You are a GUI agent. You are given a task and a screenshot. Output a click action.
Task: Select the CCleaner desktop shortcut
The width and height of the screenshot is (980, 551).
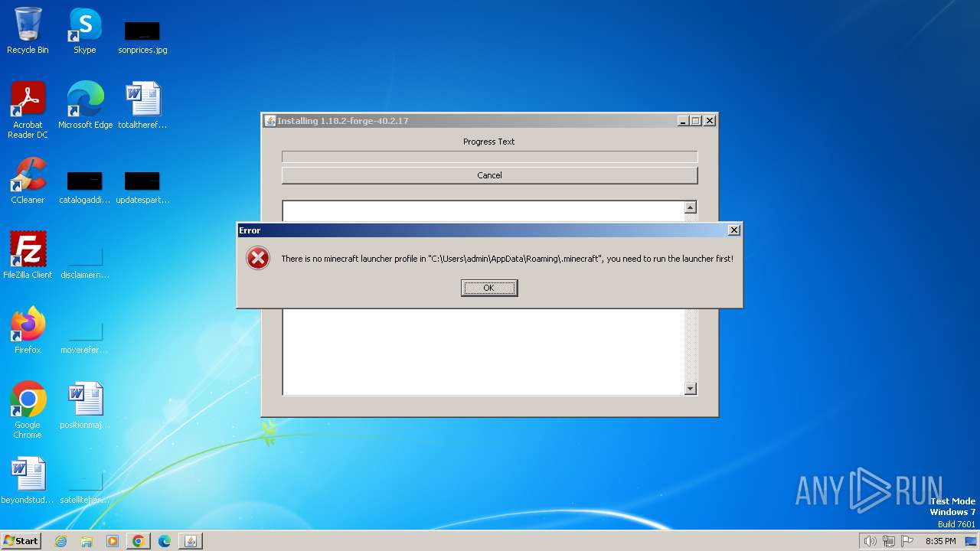click(x=28, y=181)
